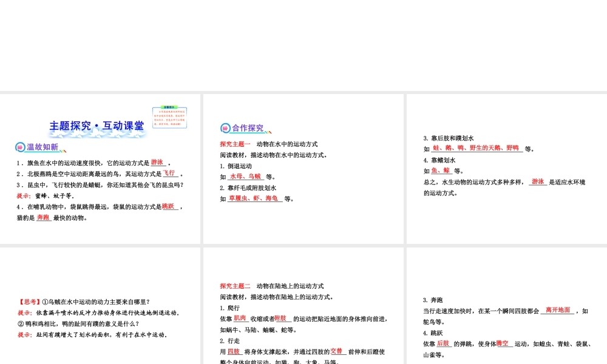This screenshot has width=607, height=364.
Task: Select the 【思考】 question about 乌贼
Action: [84, 302]
